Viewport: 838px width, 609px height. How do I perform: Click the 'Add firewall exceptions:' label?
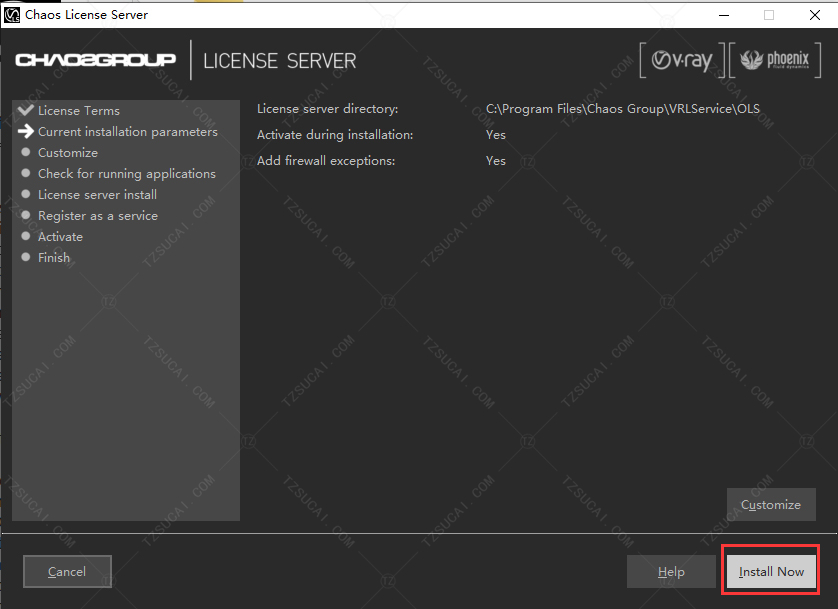(326, 161)
